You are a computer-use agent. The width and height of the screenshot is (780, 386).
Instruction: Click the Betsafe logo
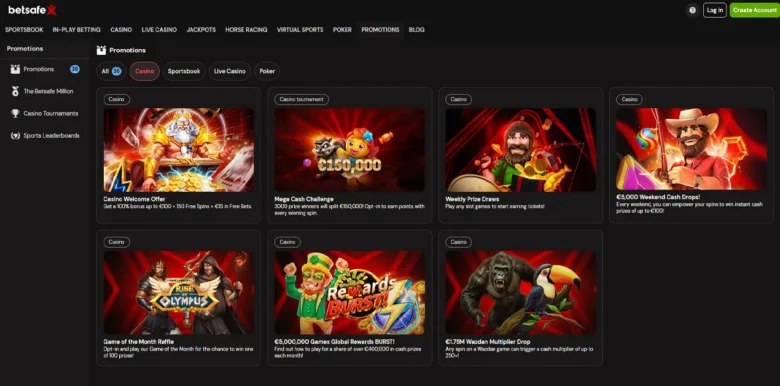point(32,10)
